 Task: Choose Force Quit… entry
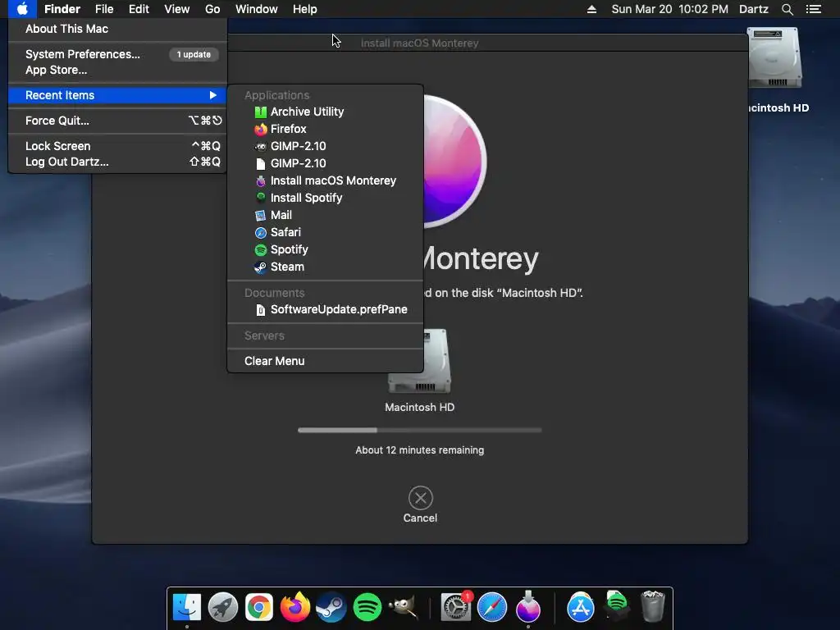coord(117,121)
